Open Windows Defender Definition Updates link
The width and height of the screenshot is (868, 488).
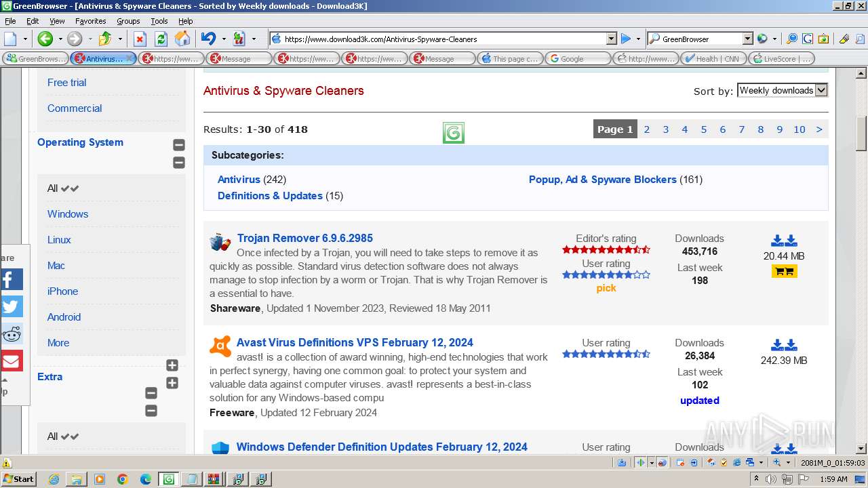click(382, 447)
